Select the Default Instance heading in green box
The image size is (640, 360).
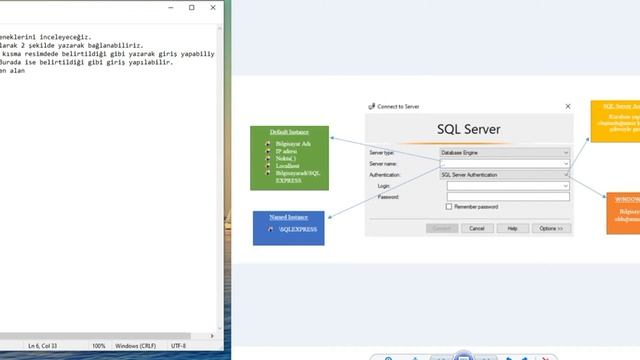coord(289,132)
